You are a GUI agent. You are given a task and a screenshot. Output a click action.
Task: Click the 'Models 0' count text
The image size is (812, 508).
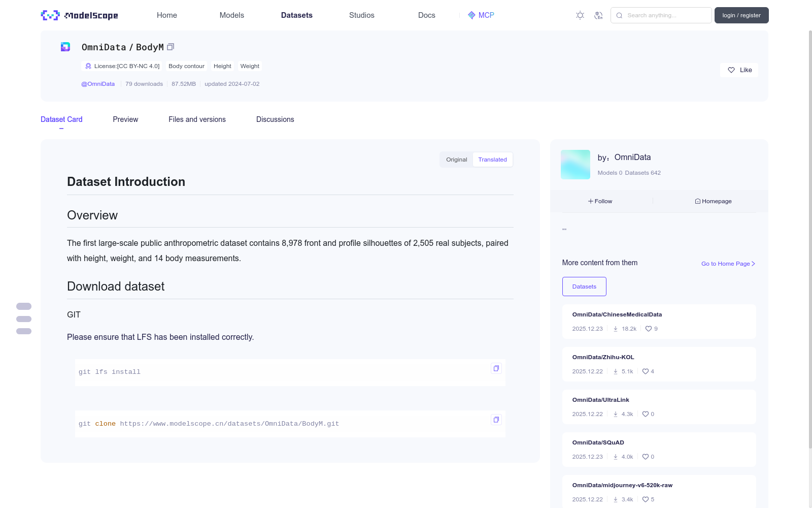[x=610, y=173]
